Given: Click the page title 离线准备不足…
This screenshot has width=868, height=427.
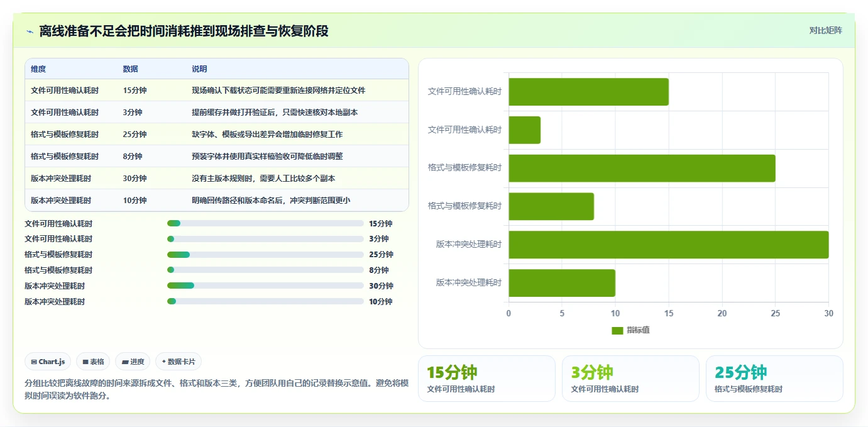Looking at the screenshot, I should [184, 31].
